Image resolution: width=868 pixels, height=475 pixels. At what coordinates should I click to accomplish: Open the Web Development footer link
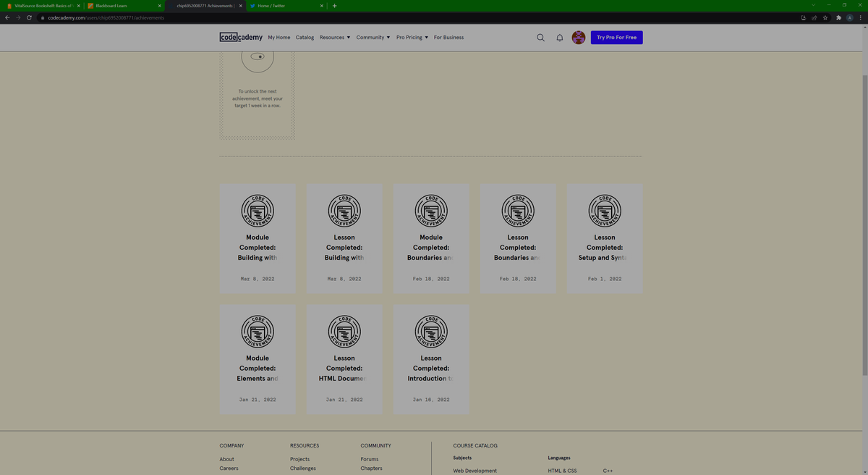(475, 471)
